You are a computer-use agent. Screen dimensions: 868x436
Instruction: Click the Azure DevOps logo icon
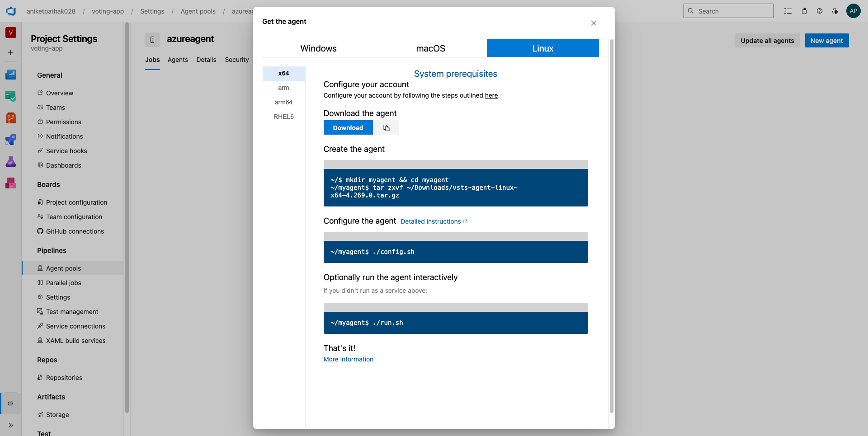(x=11, y=11)
